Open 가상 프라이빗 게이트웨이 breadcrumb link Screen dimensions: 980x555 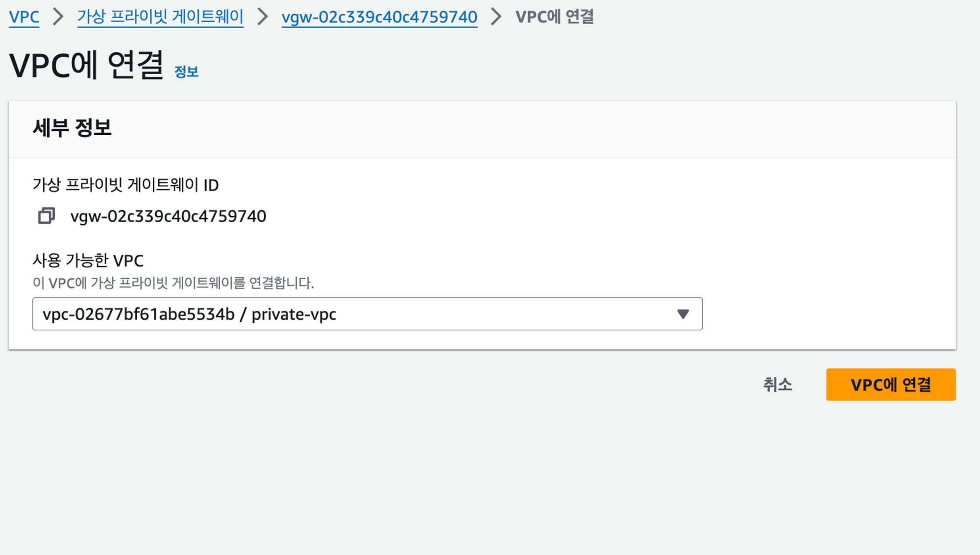[x=160, y=17]
